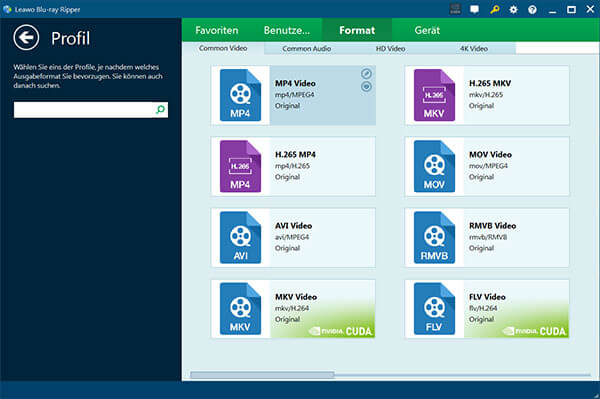Select the AVI Video title text
The width and height of the screenshot is (600, 399).
tap(293, 226)
